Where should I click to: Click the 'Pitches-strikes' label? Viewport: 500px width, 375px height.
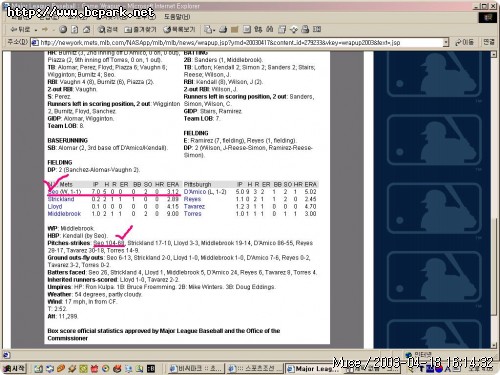69,243
